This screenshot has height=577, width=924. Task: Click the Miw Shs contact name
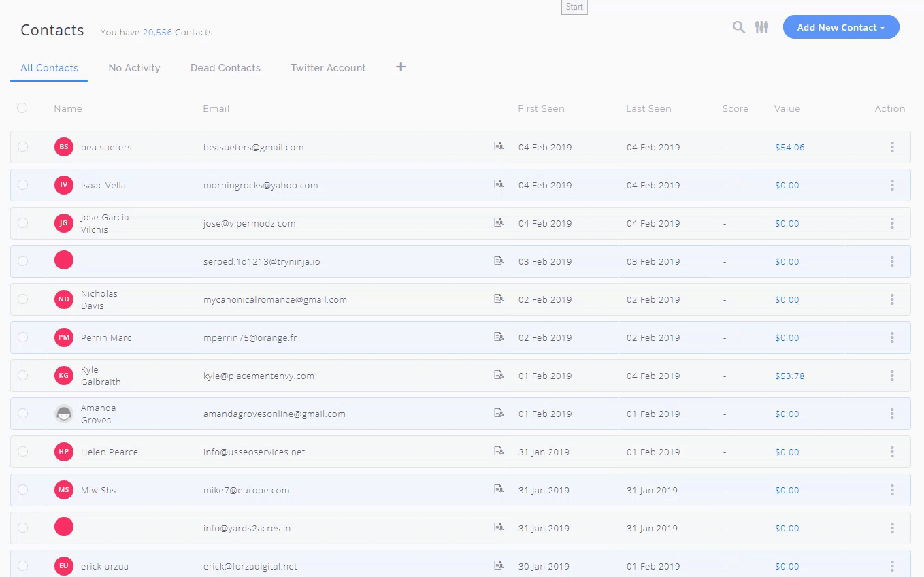[98, 490]
